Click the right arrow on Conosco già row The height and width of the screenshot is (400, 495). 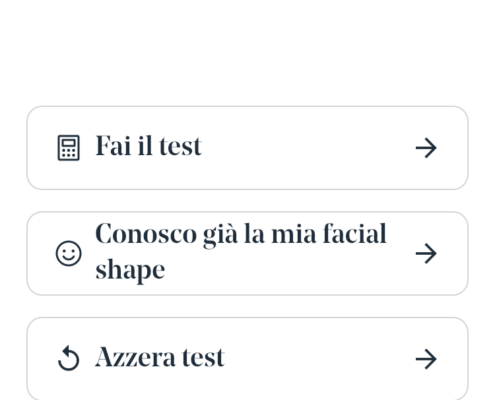426,253
